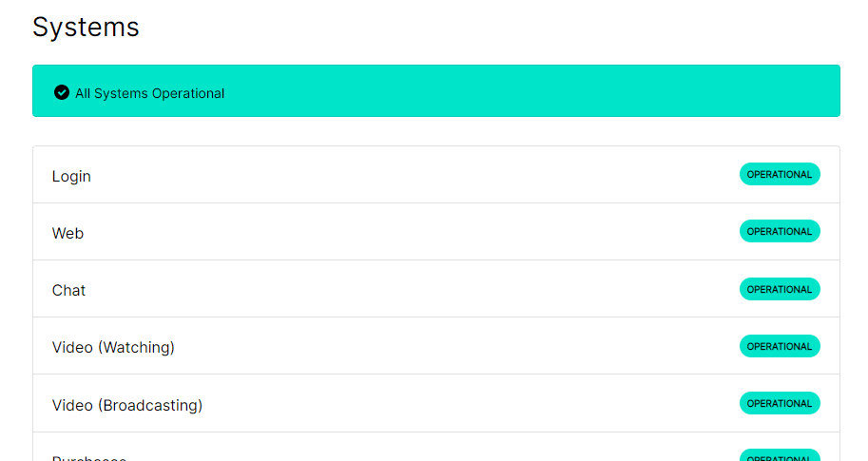
Task: Click the Purchases OPERATIONAL badge at bottom
Action: click(x=780, y=455)
